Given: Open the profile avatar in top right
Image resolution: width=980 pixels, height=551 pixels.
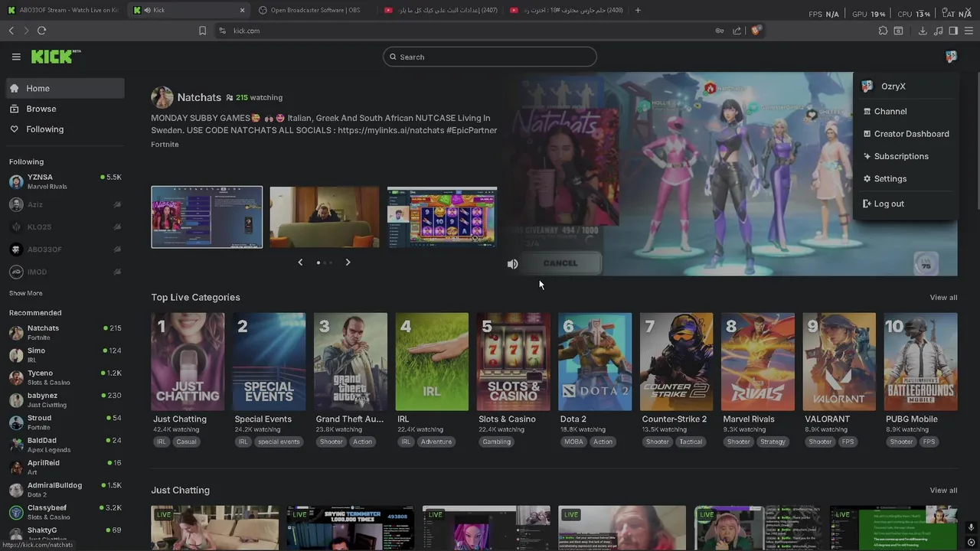Looking at the screenshot, I should pyautogui.click(x=951, y=57).
